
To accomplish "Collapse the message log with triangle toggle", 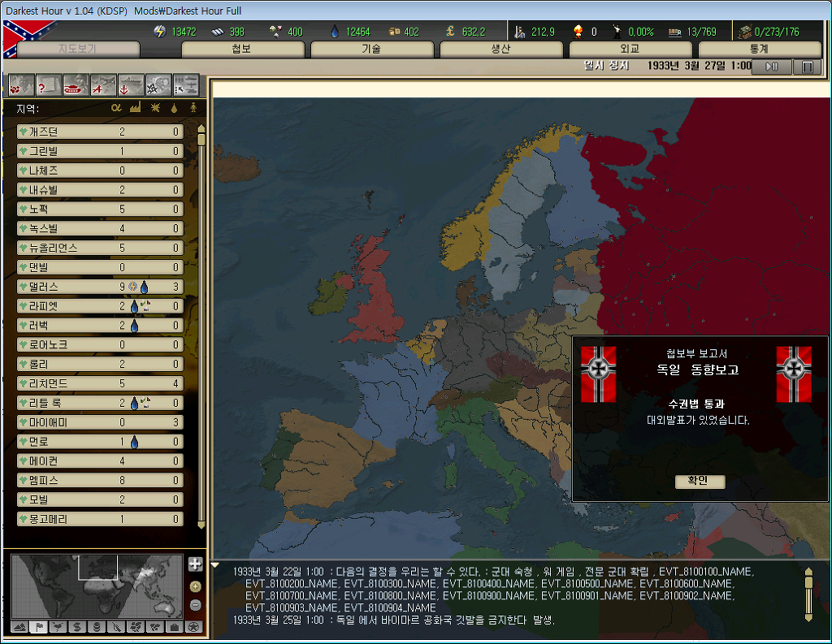I will 215,565.
